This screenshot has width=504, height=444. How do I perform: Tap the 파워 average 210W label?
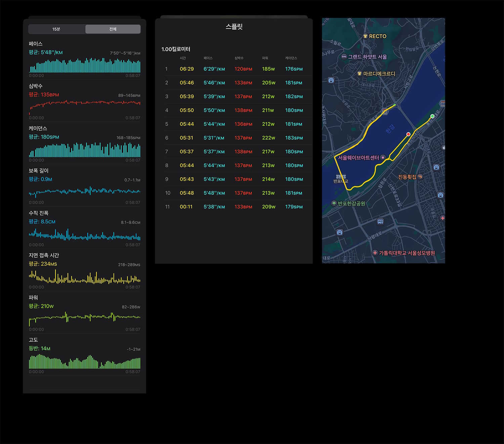(41, 306)
